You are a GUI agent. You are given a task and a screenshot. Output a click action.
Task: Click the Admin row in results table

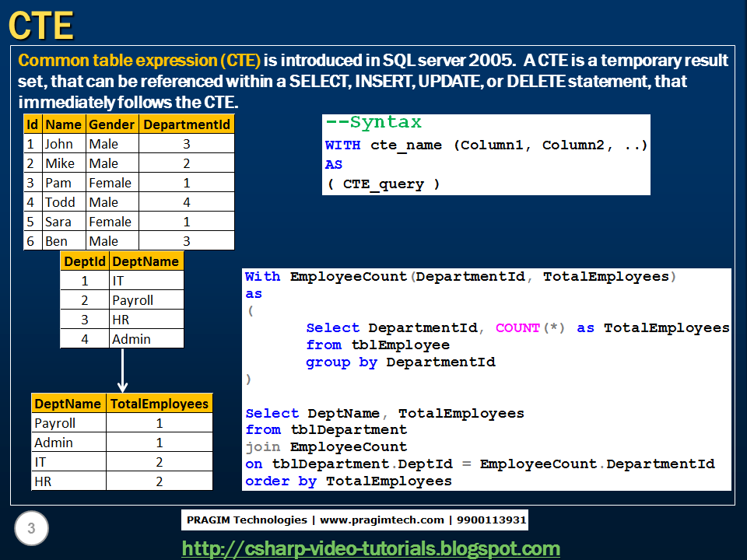[x=51, y=442]
